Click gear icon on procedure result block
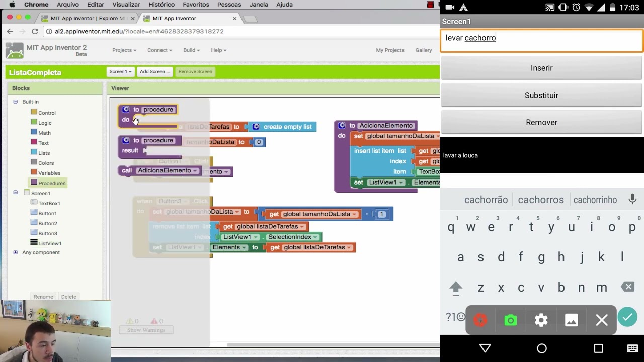The width and height of the screenshot is (644, 362). pyautogui.click(x=126, y=141)
